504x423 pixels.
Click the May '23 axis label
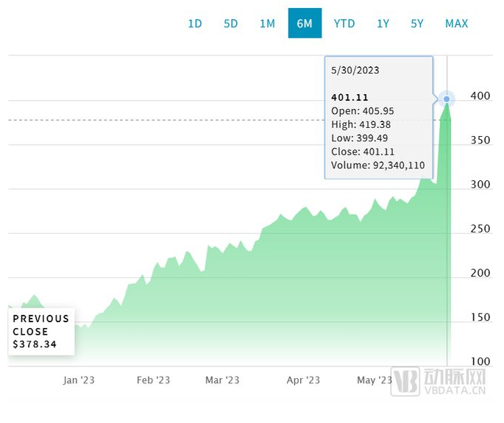(x=375, y=380)
